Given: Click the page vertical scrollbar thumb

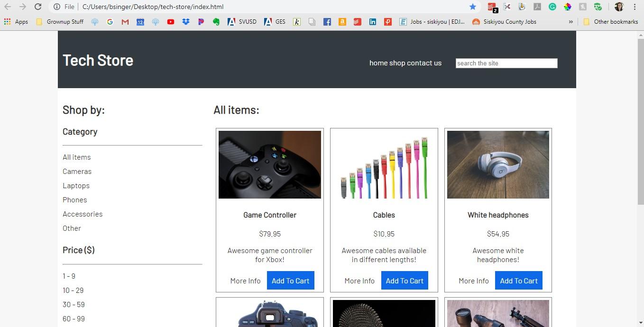Looking at the screenshot, I should click(640, 122).
